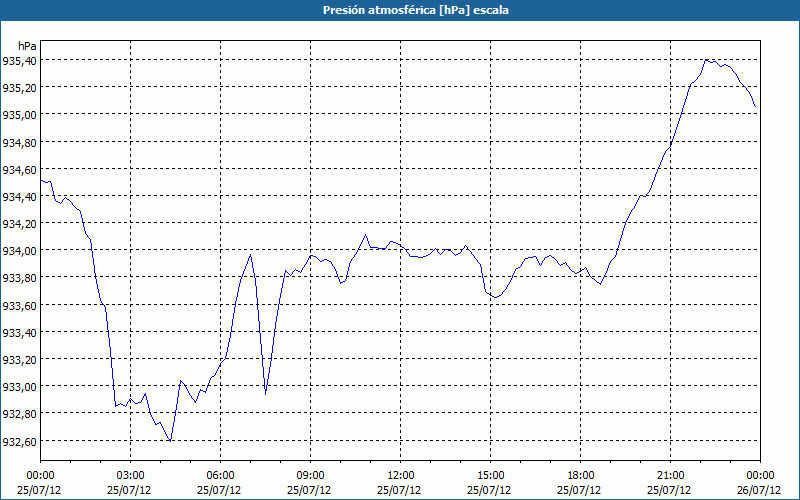800x500 pixels.
Task: Select the 934,20 y-axis value
Action: (19, 224)
